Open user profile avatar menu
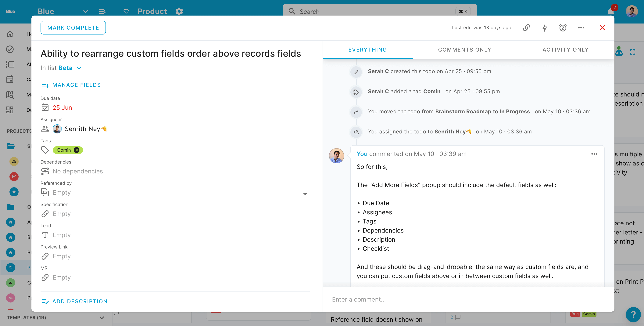The height and width of the screenshot is (326, 644). 631,12
